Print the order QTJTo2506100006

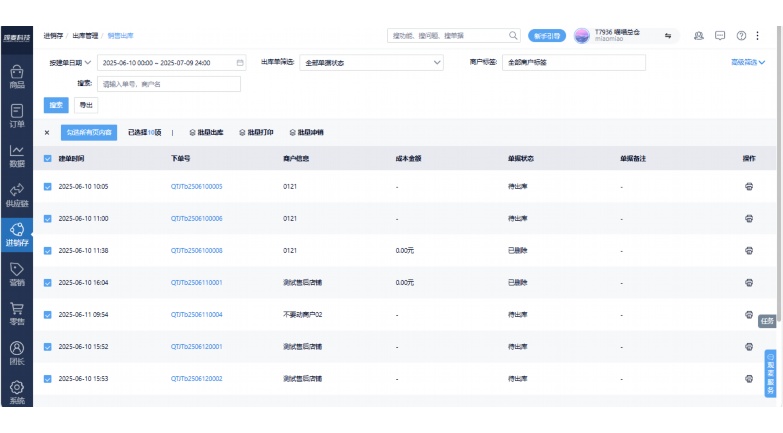tap(749, 218)
